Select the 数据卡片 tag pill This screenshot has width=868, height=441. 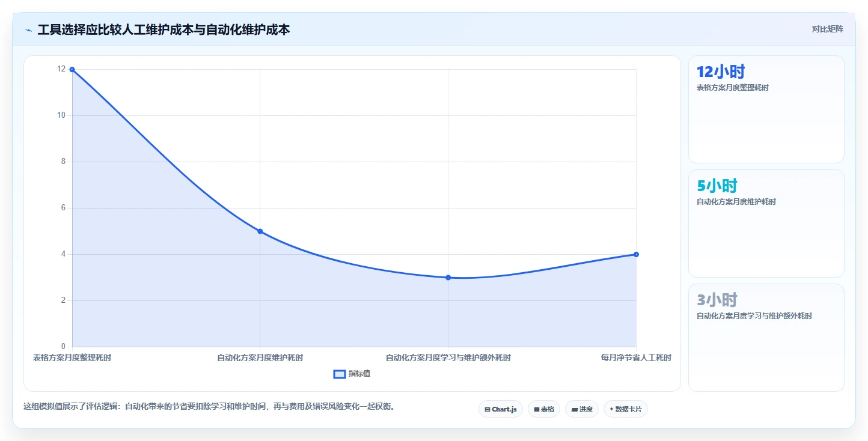click(x=626, y=409)
